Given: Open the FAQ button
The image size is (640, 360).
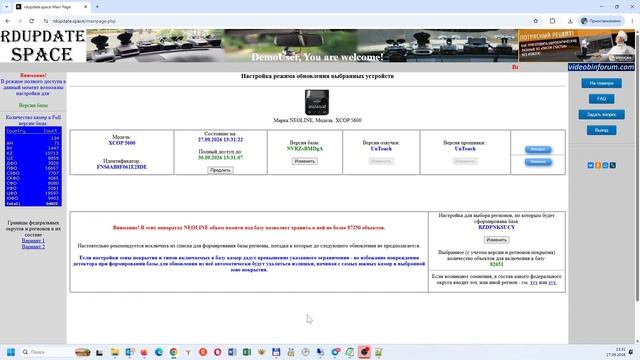Looking at the screenshot, I should point(602,99).
